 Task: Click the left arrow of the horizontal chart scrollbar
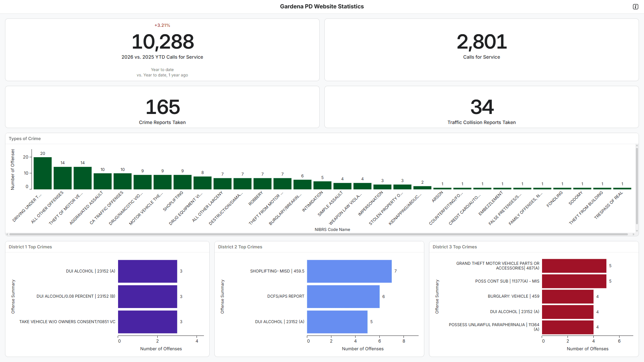click(x=7, y=234)
